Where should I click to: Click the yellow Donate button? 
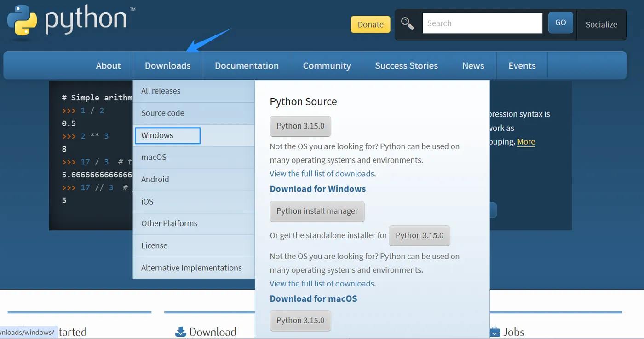point(370,24)
